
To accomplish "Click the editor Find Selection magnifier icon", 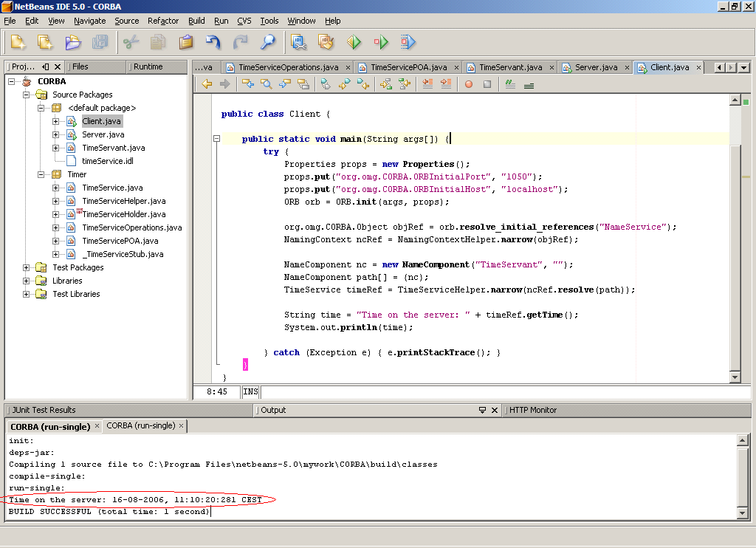I will [266, 84].
